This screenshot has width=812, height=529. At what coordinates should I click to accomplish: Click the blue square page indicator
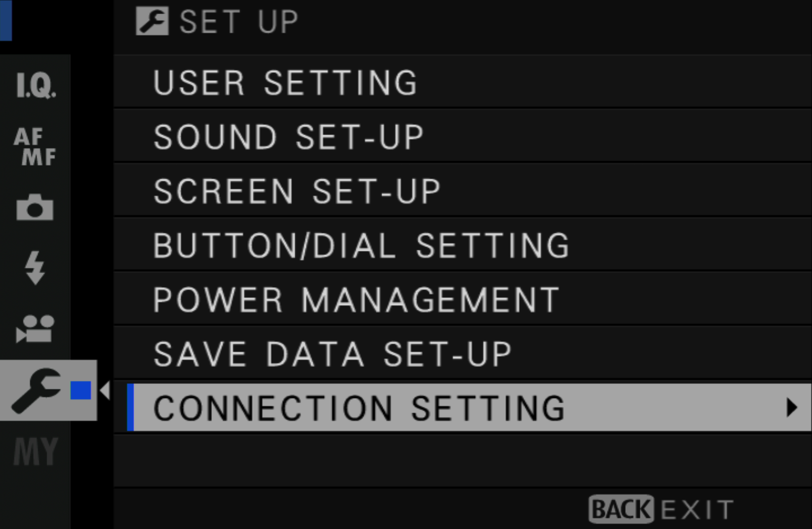[x=81, y=390]
